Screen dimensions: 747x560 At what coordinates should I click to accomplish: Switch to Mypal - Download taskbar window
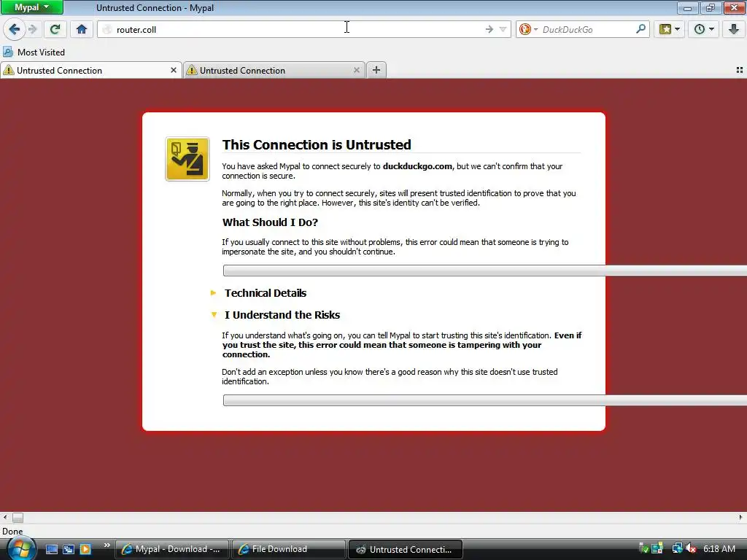pyautogui.click(x=172, y=549)
